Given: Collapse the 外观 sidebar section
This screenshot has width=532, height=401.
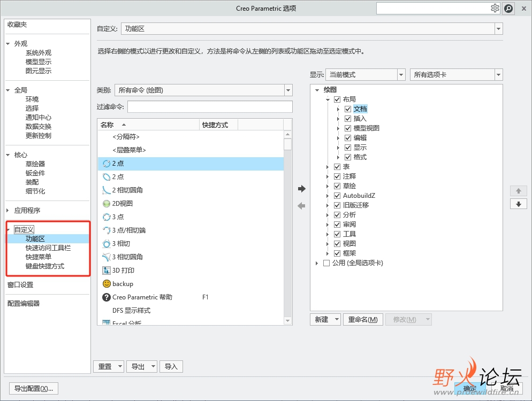Looking at the screenshot, I should [8, 44].
